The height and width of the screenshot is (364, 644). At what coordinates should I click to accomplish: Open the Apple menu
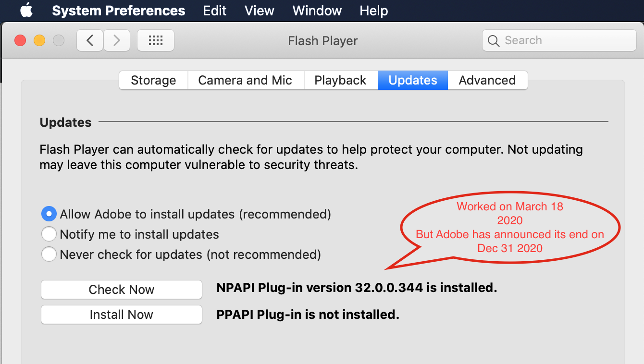(x=26, y=11)
